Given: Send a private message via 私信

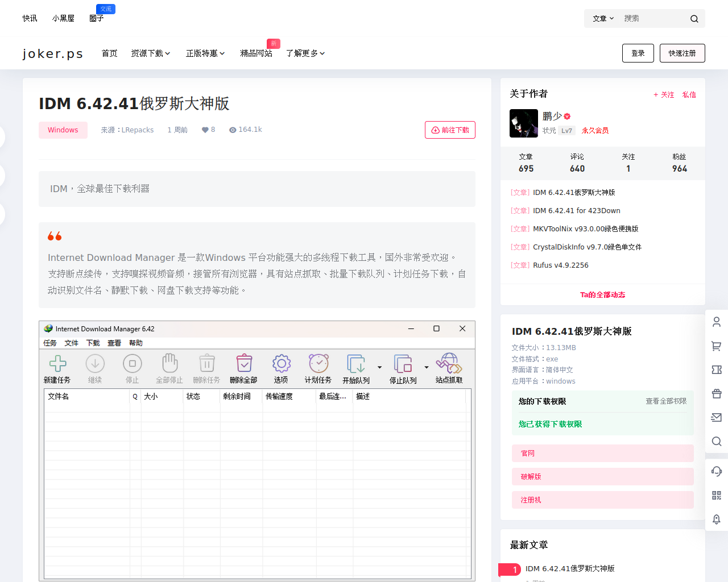Looking at the screenshot, I should 689,95.
